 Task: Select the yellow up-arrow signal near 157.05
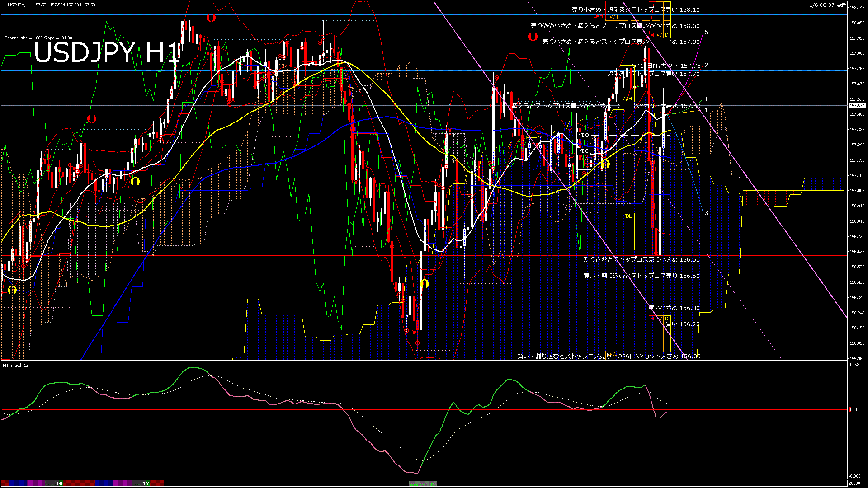[x=135, y=182]
